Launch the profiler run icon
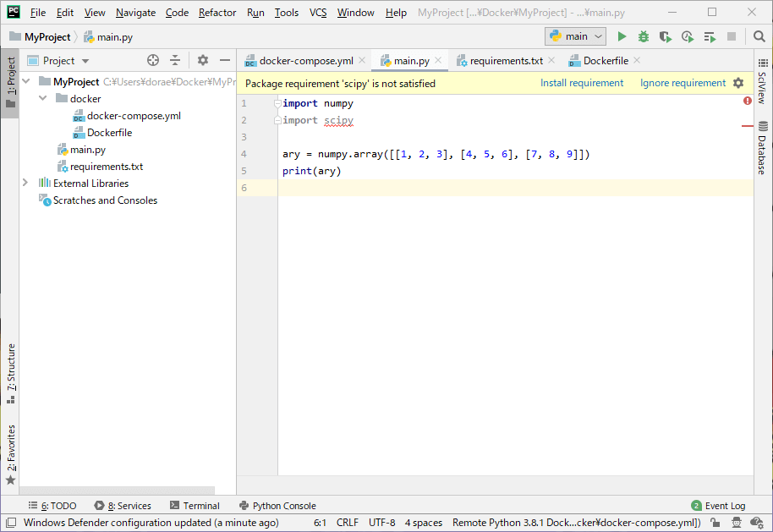773x532 pixels. point(688,36)
